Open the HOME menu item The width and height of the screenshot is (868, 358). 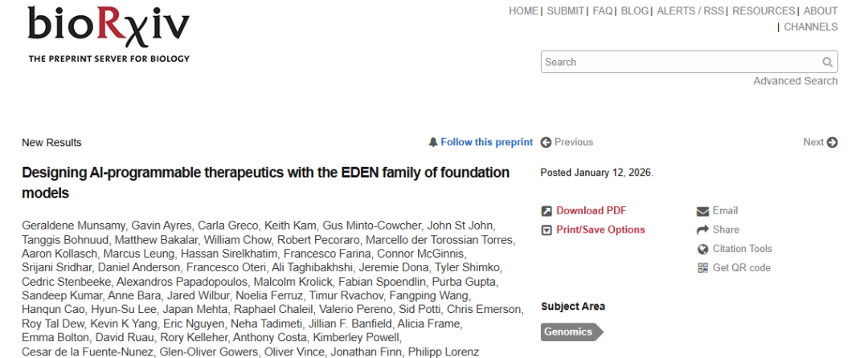[x=523, y=11]
